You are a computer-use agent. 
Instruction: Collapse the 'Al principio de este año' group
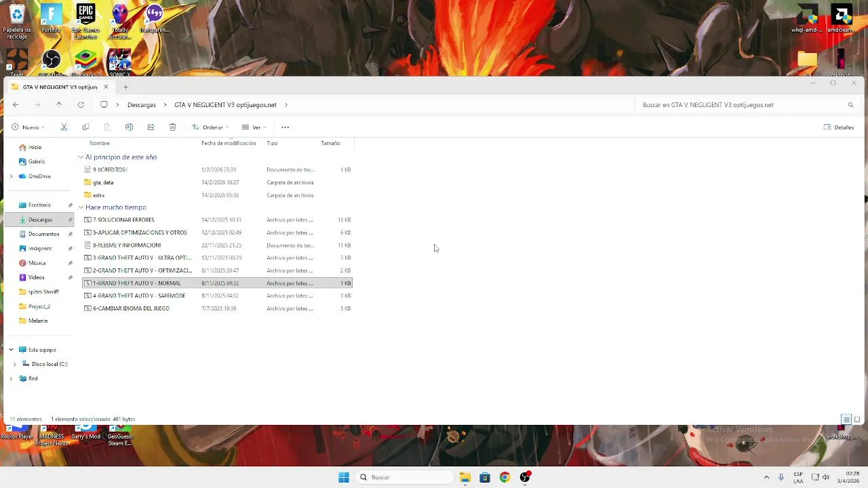[81, 157]
